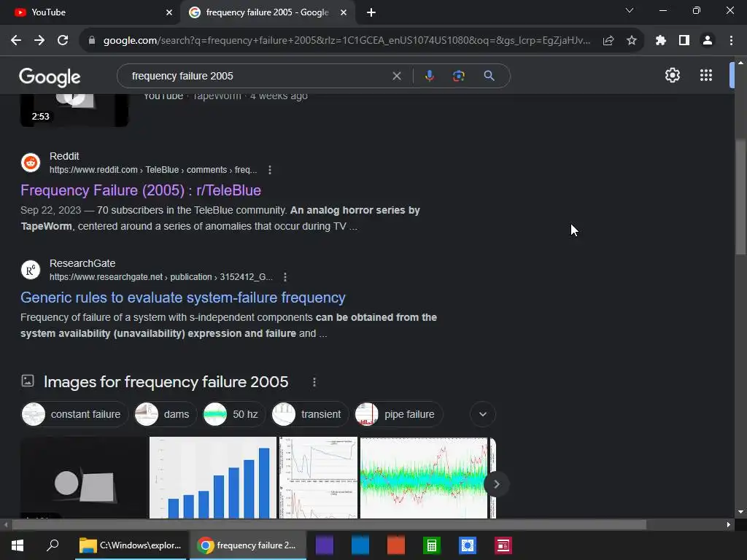Toggle the Chrome side panel

[x=684, y=41]
